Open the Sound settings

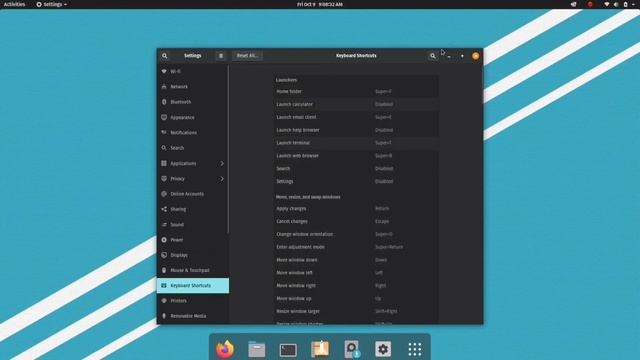193,224
